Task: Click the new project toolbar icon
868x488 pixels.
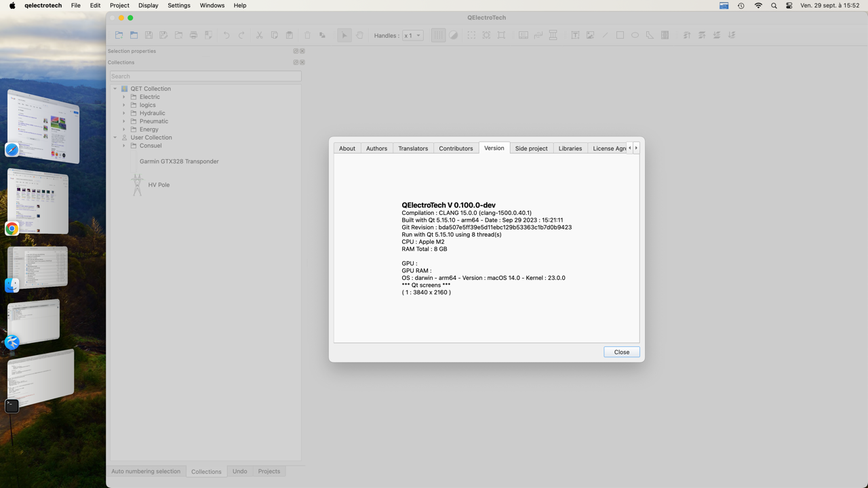Action: tap(119, 35)
